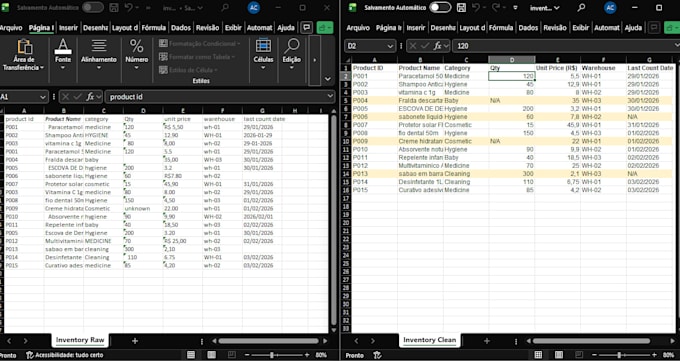Undo last action in left window
Viewport: 680px width, 361px height.
tap(128, 7)
